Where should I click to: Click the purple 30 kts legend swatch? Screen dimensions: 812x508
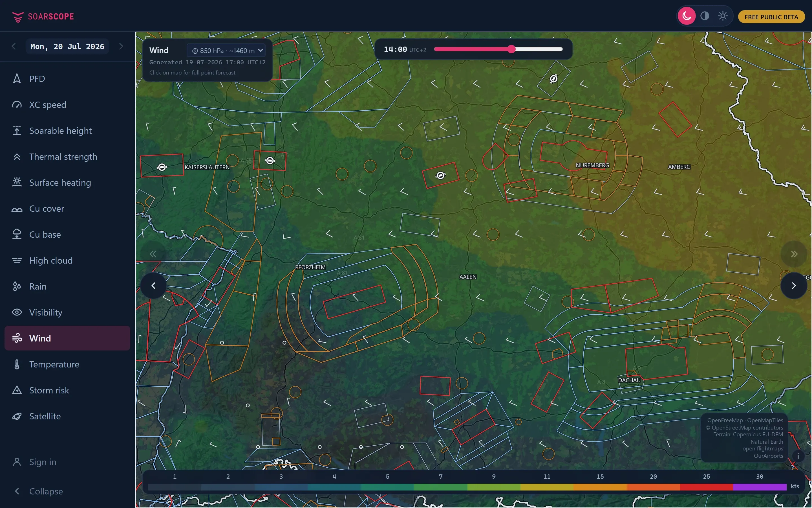(x=760, y=487)
